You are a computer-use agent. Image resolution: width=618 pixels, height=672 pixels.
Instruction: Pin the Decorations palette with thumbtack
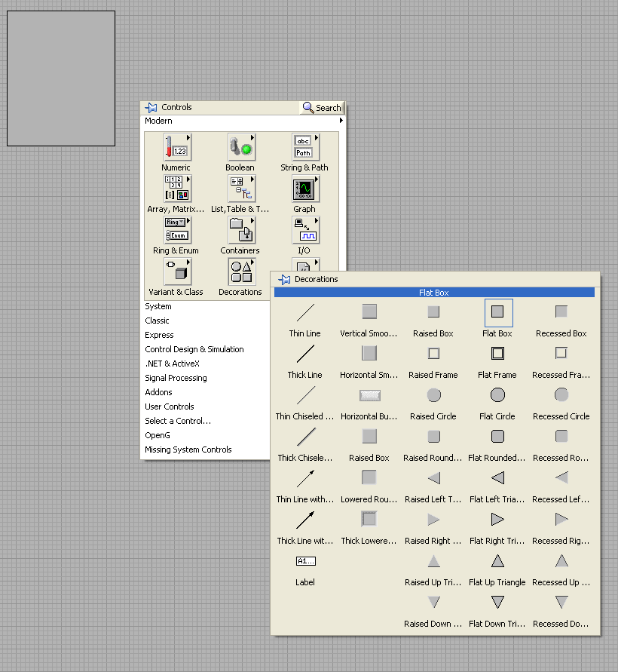coord(284,279)
